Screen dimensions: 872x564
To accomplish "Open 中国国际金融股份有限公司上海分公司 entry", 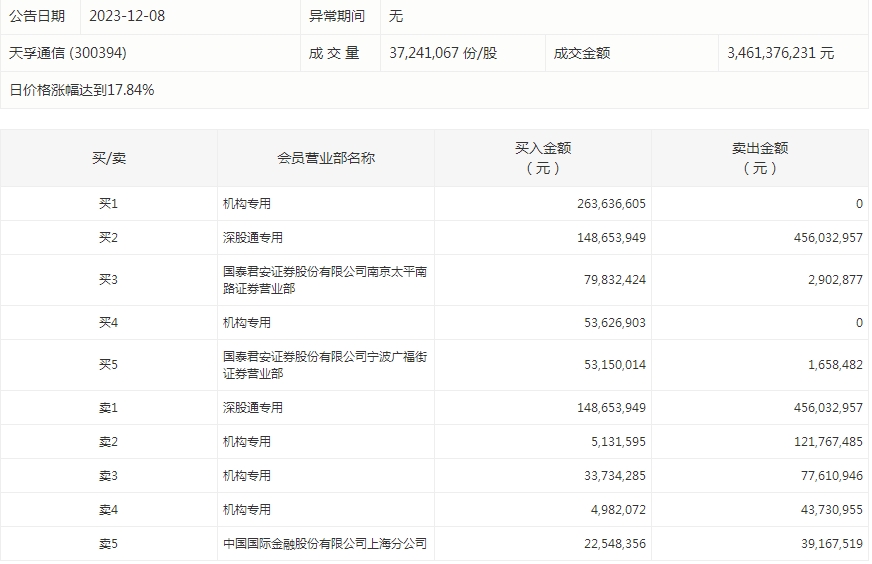I will tap(325, 544).
